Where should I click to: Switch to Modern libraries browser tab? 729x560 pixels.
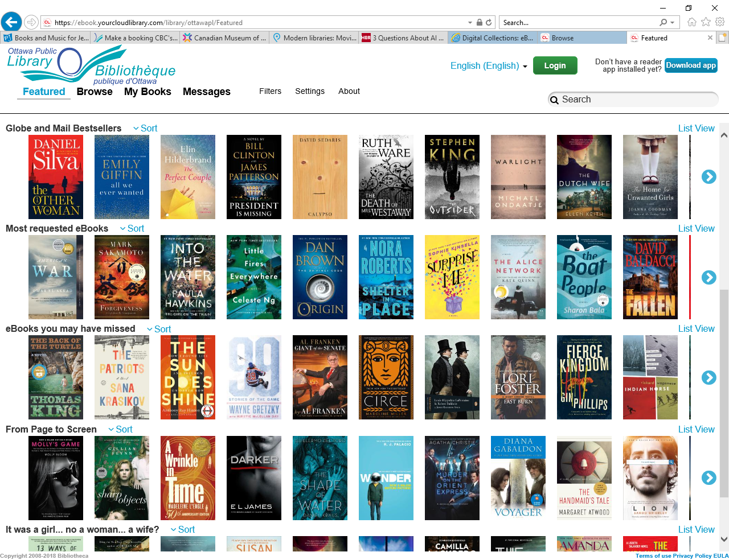pos(314,38)
